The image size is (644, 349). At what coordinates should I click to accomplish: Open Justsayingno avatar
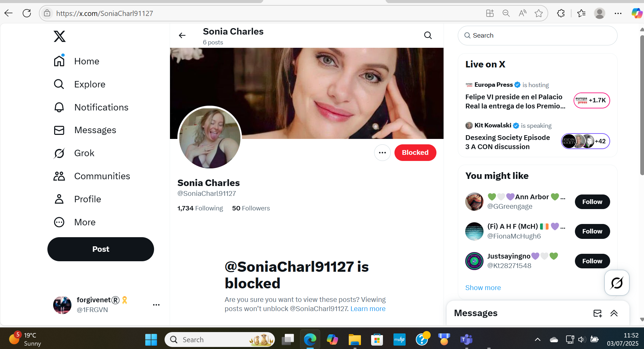[x=474, y=261]
